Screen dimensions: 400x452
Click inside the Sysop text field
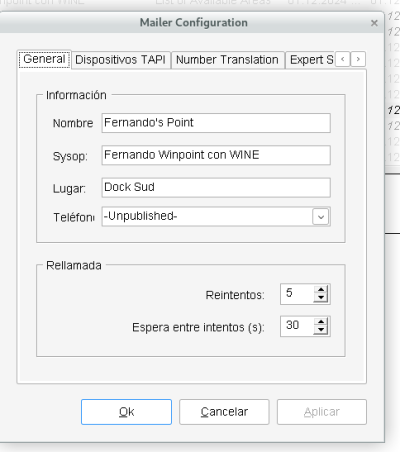(216, 155)
